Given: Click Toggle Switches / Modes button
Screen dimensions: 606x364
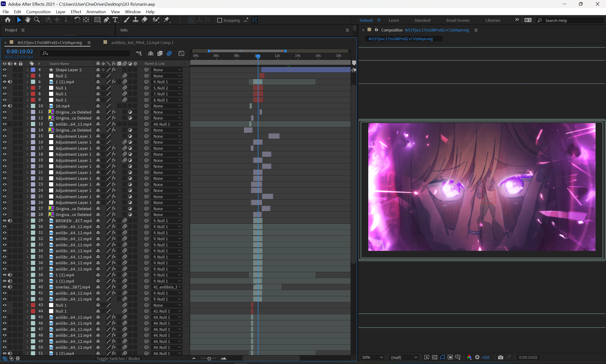Looking at the screenshot, I should 118,358.
